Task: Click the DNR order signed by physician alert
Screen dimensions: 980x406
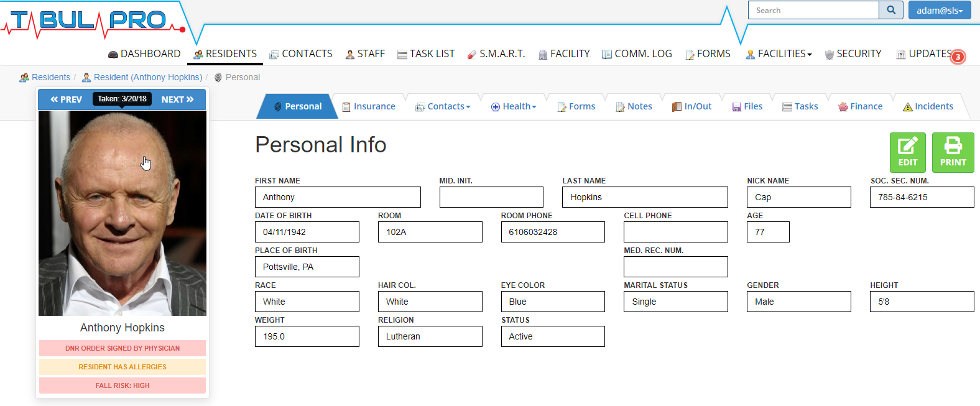Action: pos(122,348)
